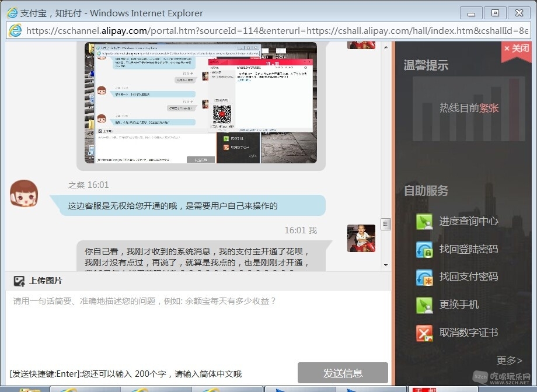
Task: Open 找回支付密码 link
Action: tap(469, 276)
